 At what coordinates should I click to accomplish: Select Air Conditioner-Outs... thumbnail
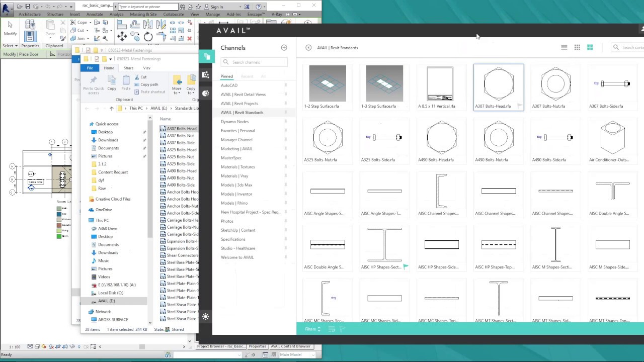(x=612, y=140)
